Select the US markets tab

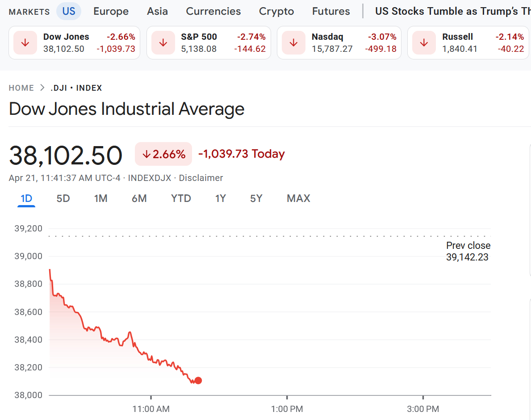[69, 11]
